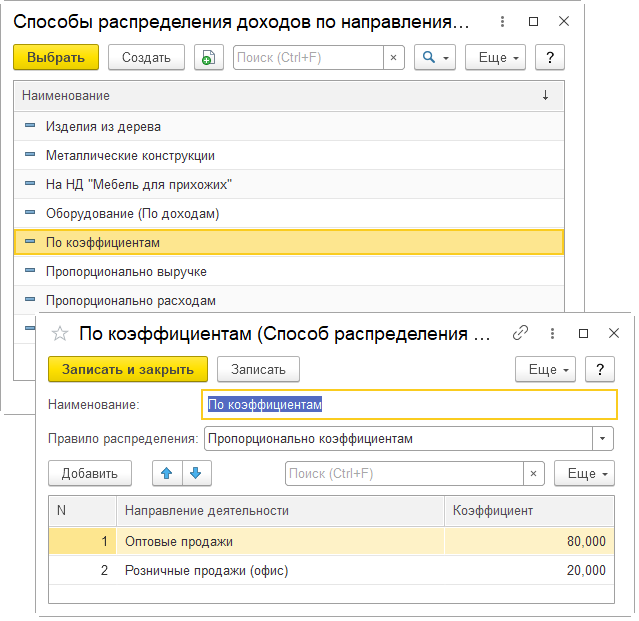This screenshot has width=639, height=621.
Task: Create new item by copying icon
Action: click(x=209, y=57)
